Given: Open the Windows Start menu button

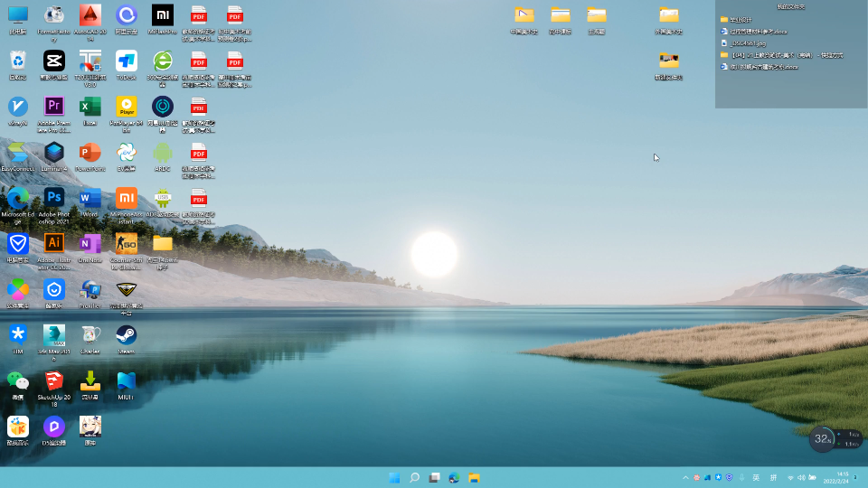Looking at the screenshot, I should click(394, 477).
